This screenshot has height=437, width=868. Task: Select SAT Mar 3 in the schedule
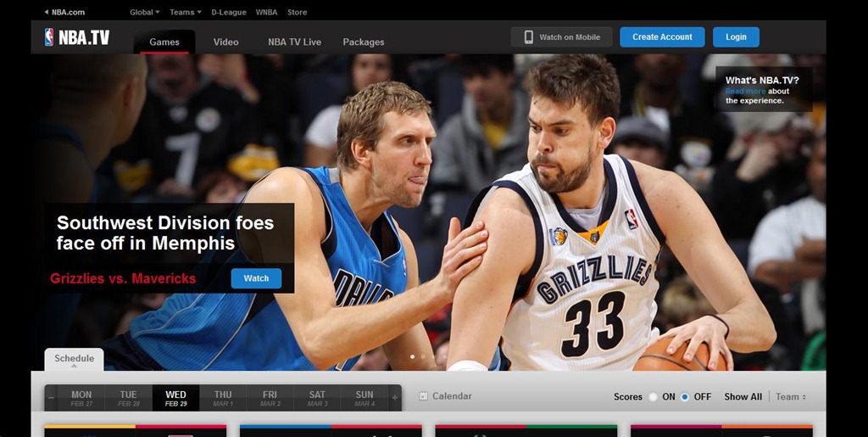[317, 398]
